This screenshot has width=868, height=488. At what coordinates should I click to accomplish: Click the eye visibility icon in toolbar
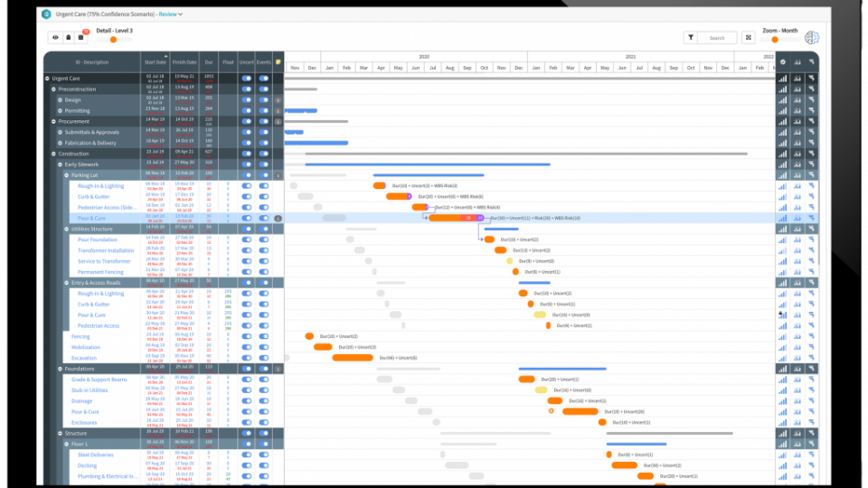point(55,37)
